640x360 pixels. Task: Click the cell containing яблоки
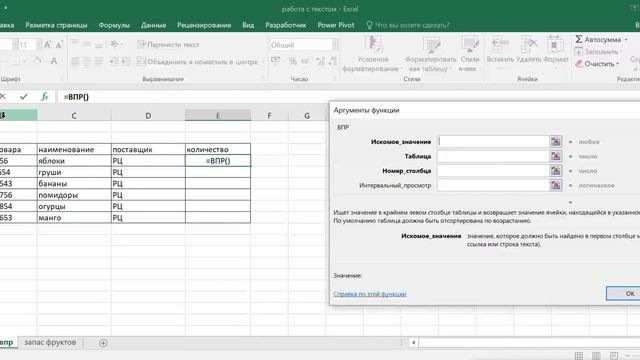coord(74,161)
